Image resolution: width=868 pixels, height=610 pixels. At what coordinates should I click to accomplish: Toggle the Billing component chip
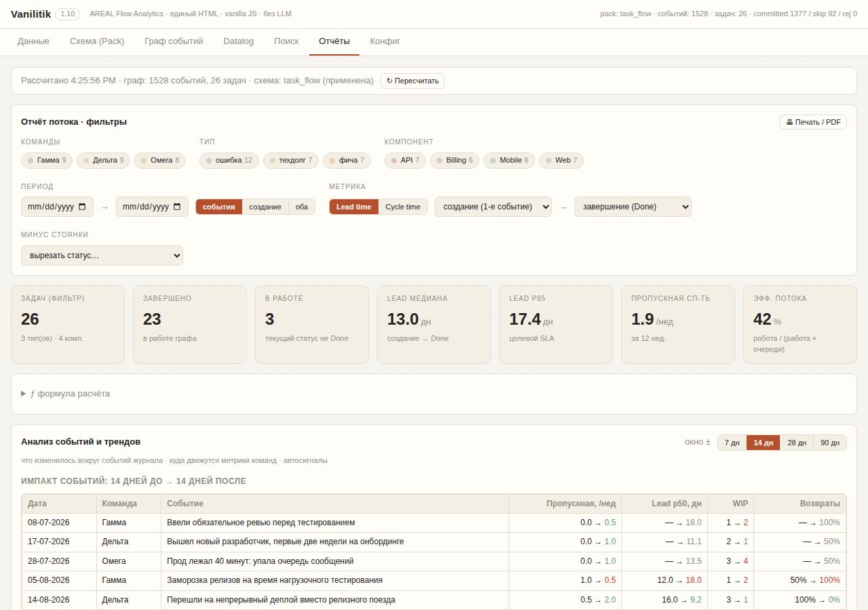pos(454,161)
